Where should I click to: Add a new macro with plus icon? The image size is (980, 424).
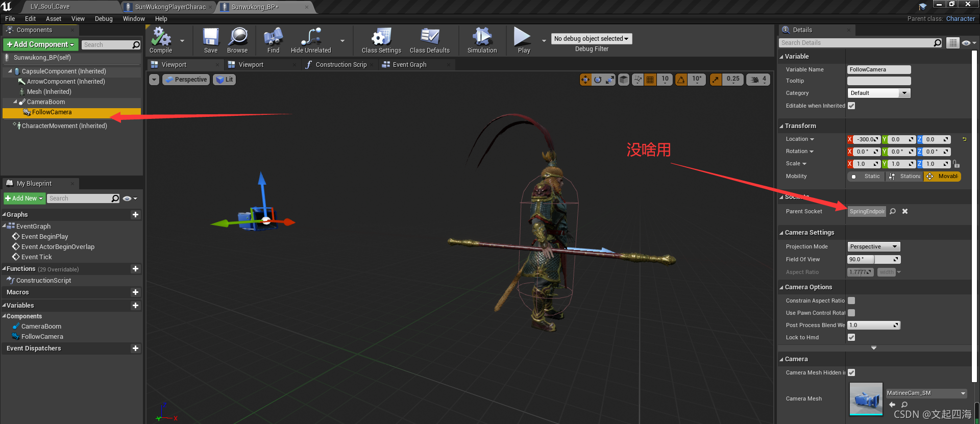135,292
